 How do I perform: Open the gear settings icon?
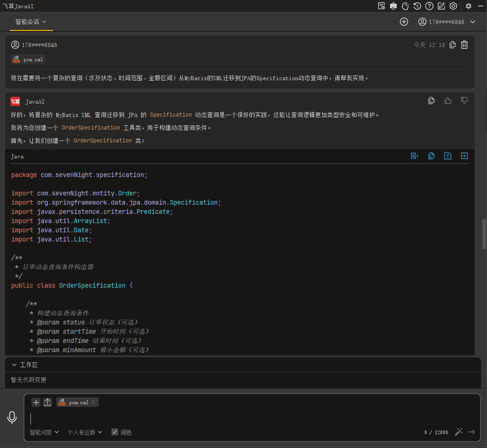(469, 6)
